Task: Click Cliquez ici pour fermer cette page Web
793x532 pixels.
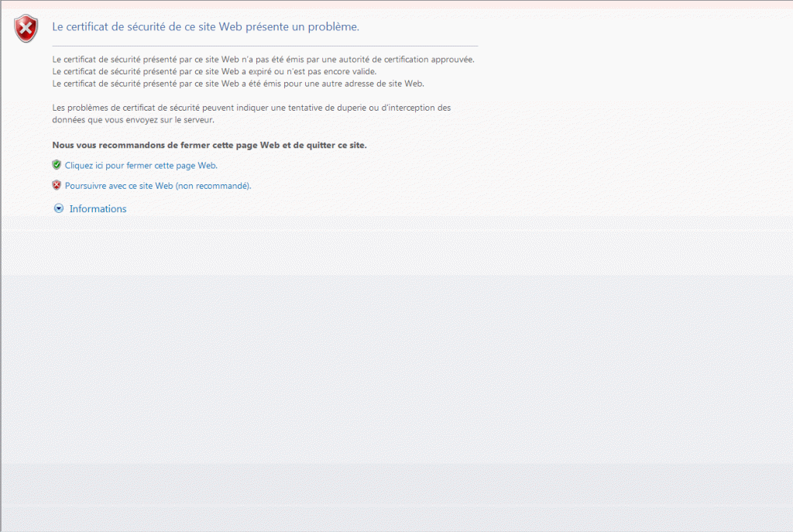Action: pos(140,165)
